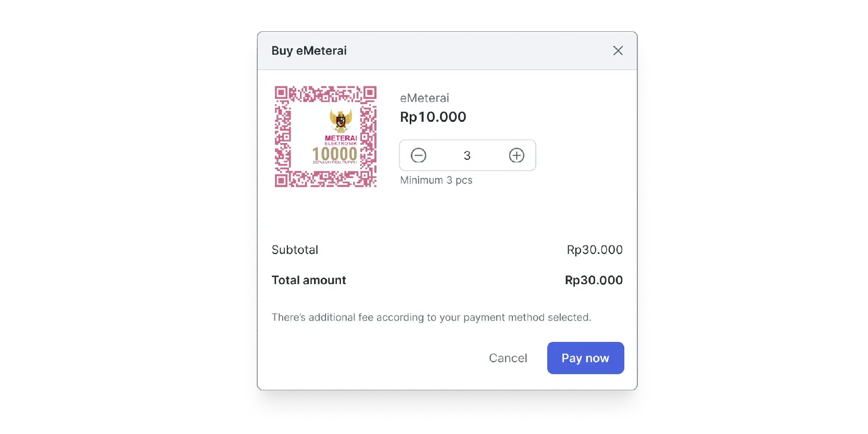
Task: Click the empty dialog header bar area
Action: 469,50
